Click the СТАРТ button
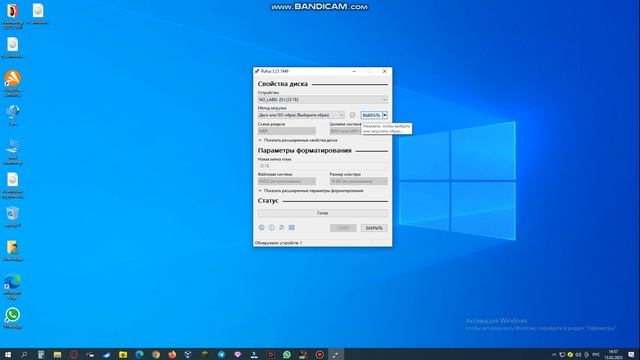640x360 pixels. click(343, 228)
